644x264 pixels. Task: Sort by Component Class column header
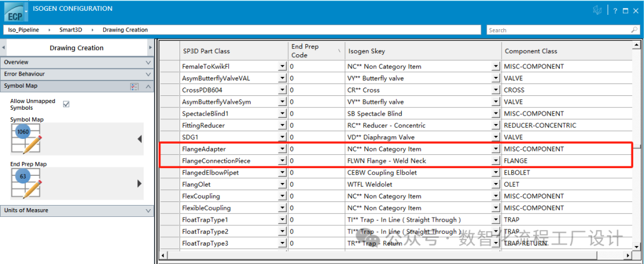[x=567, y=51]
